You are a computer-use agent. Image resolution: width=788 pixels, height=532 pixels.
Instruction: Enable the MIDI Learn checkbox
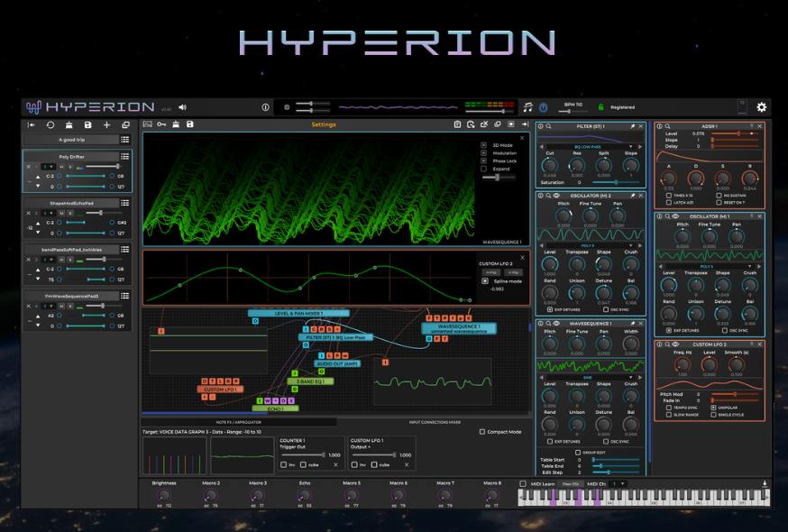point(523,483)
